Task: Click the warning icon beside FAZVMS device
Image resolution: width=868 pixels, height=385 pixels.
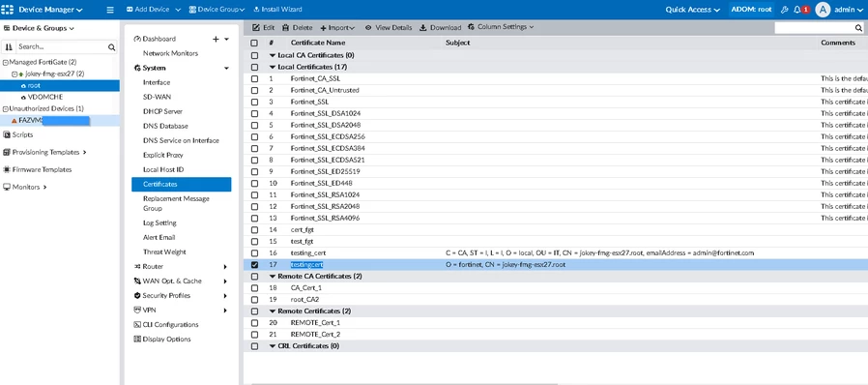Action: click(14, 120)
